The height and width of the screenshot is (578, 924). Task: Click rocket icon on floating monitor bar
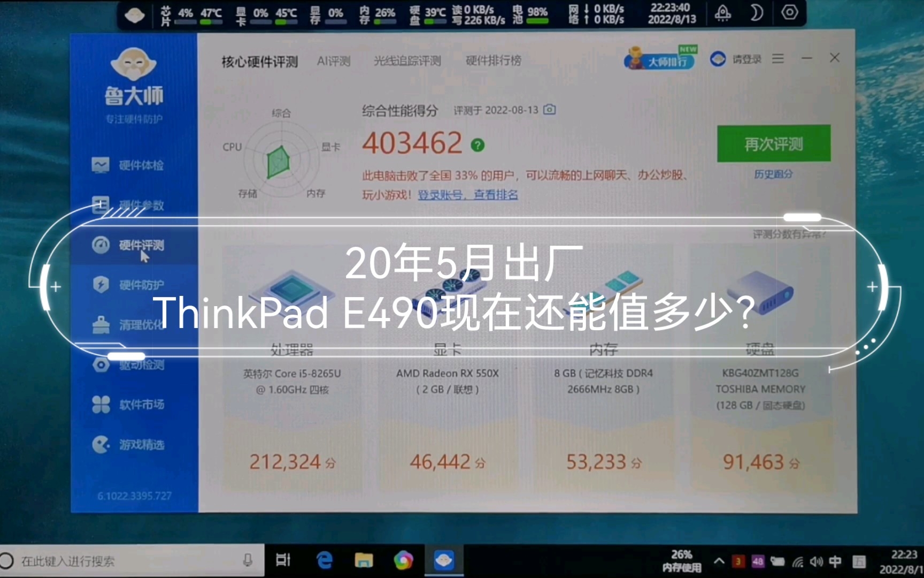coord(723,13)
